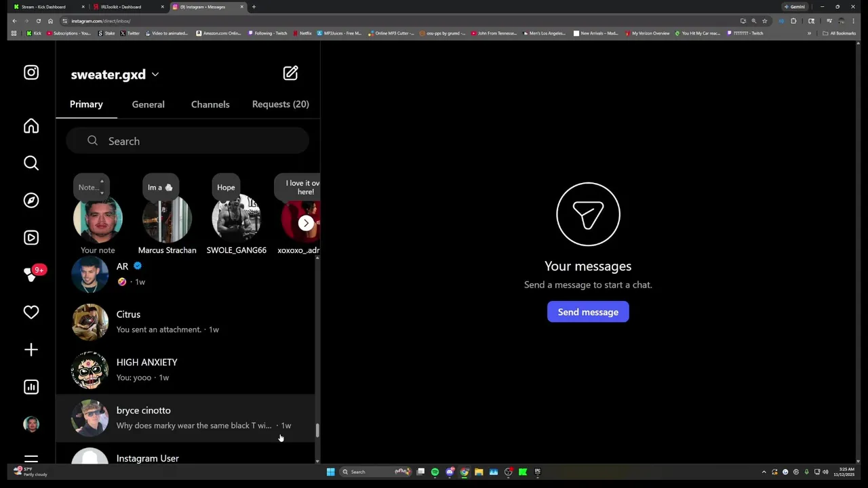Switch to the Channels tab
The image size is (868, 488).
210,104
